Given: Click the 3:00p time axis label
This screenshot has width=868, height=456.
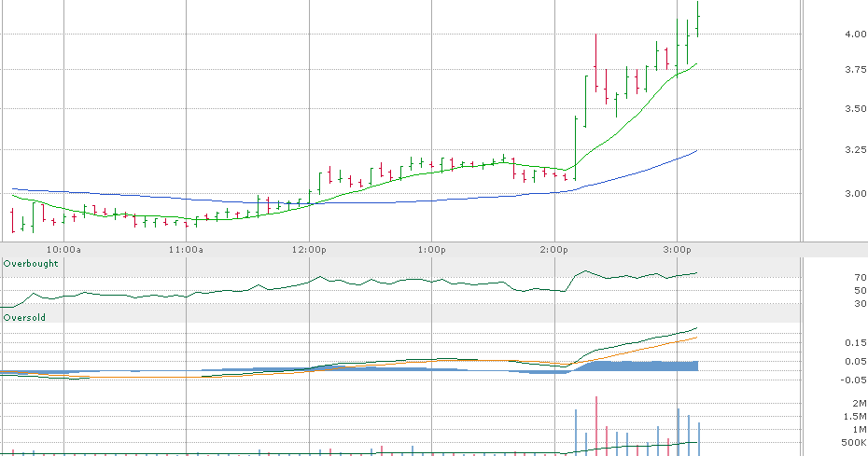Looking at the screenshot, I should (x=677, y=250).
